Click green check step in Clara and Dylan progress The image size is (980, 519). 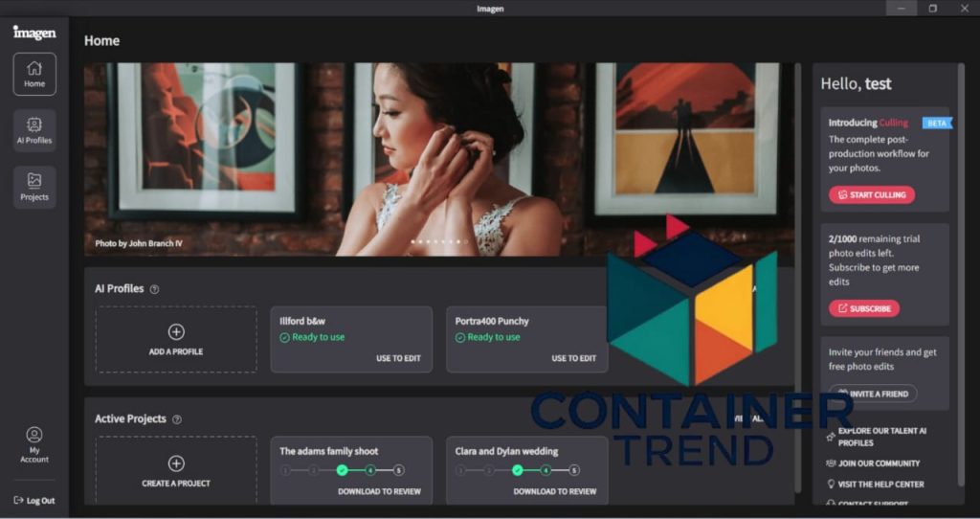[518, 470]
